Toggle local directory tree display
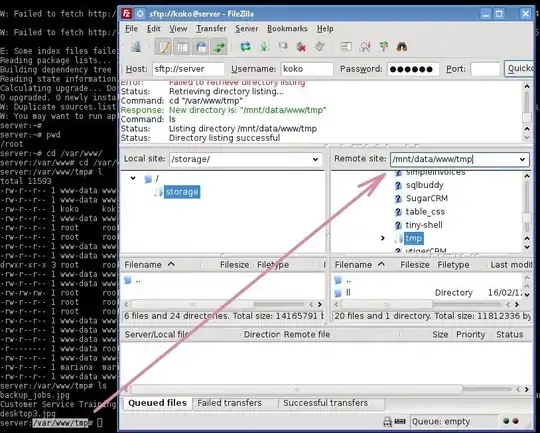This screenshot has width=540, height=433. pyautogui.click(x=182, y=47)
